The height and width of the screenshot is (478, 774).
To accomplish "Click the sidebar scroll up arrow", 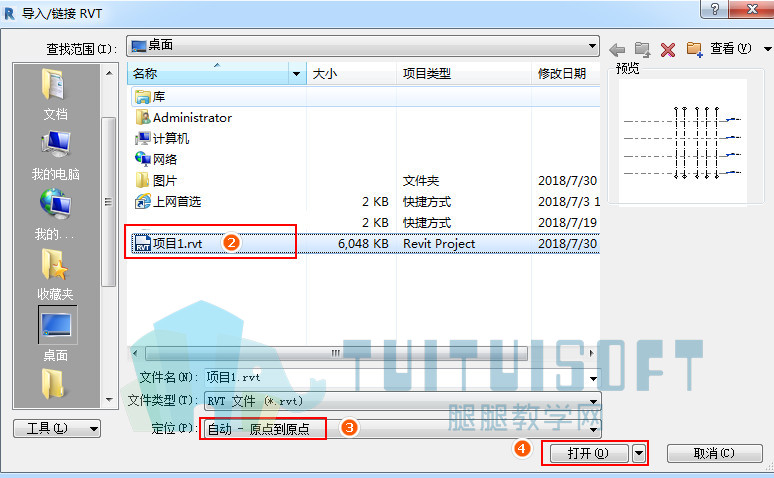I will click(109, 74).
